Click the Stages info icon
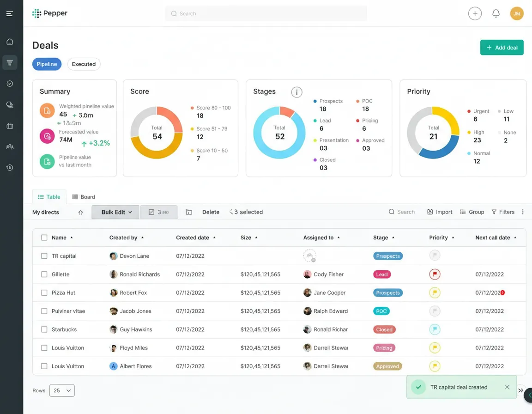The height and width of the screenshot is (414, 532). pyautogui.click(x=296, y=92)
